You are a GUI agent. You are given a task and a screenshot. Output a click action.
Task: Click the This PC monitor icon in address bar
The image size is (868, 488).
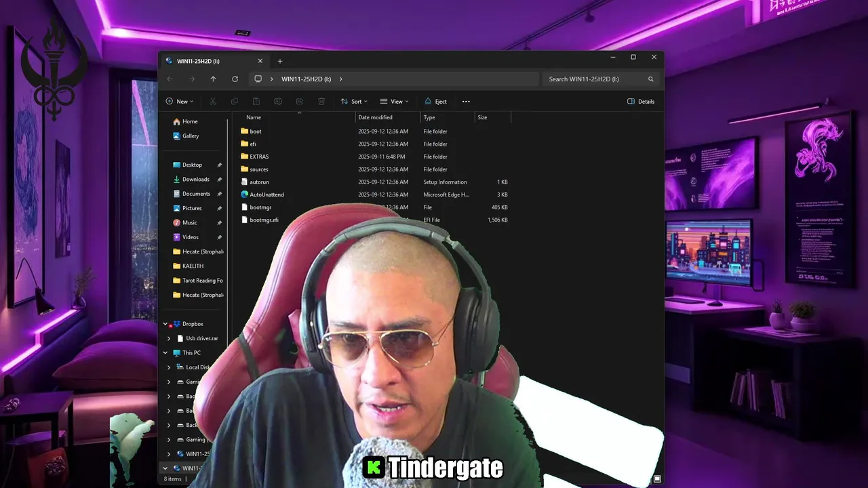point(258,79)
